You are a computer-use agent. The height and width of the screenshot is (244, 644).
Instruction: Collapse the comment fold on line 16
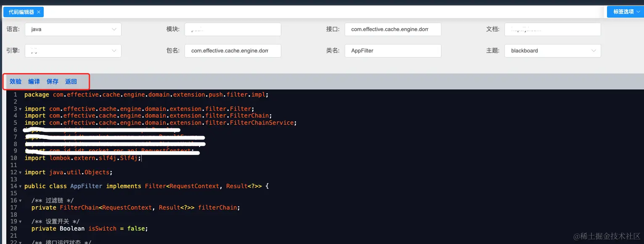point(20,201)
